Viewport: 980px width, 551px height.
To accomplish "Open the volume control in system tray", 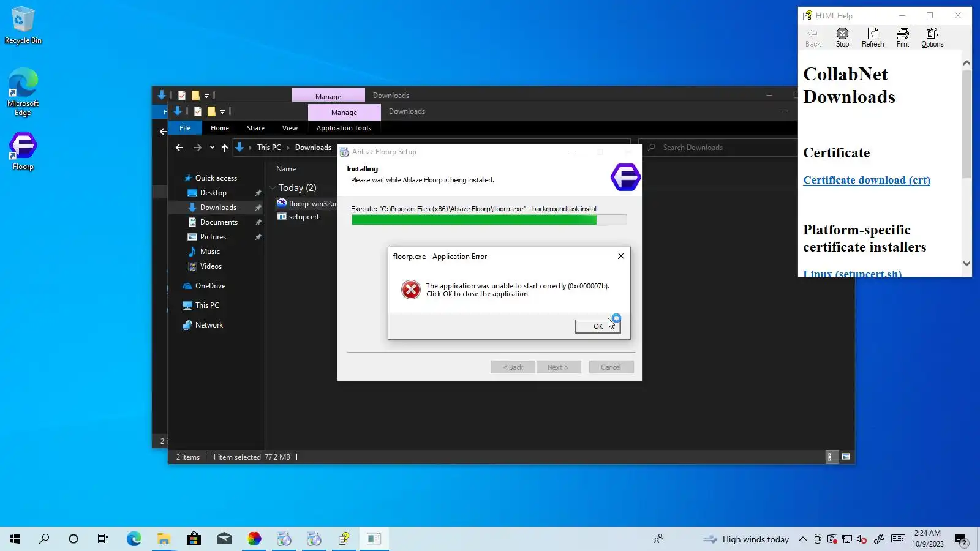I will tap(862, 539).
